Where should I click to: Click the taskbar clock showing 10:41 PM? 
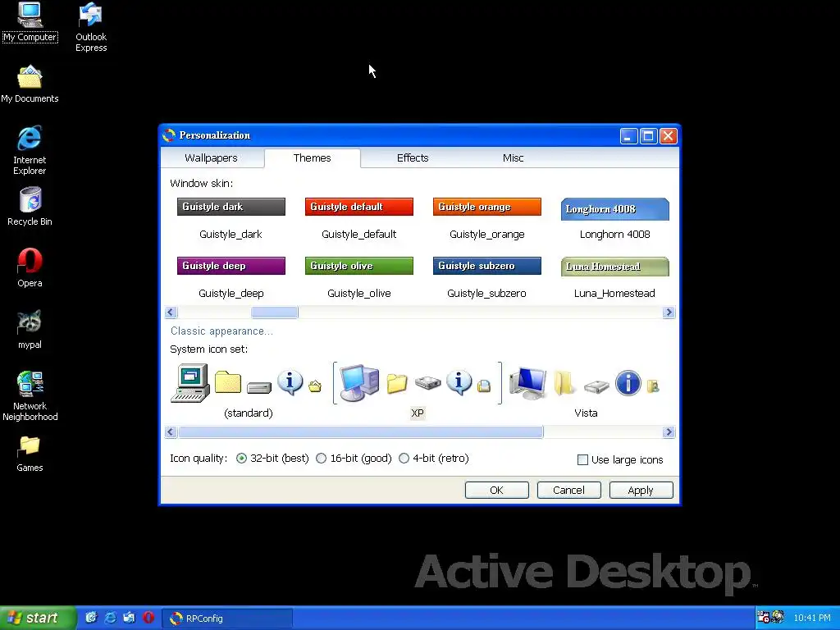click(812, 618)
